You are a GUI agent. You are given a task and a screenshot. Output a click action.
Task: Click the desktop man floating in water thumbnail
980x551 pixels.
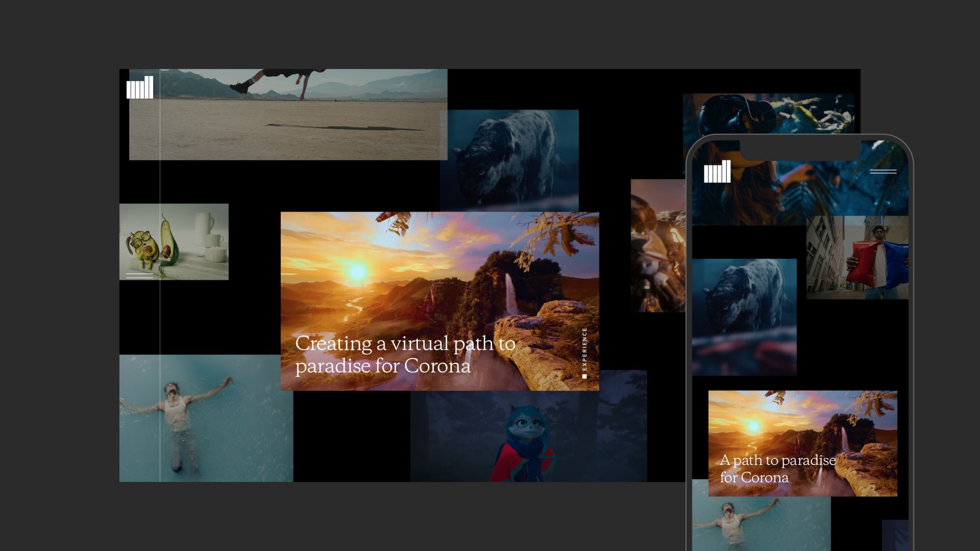click(206, 418)
